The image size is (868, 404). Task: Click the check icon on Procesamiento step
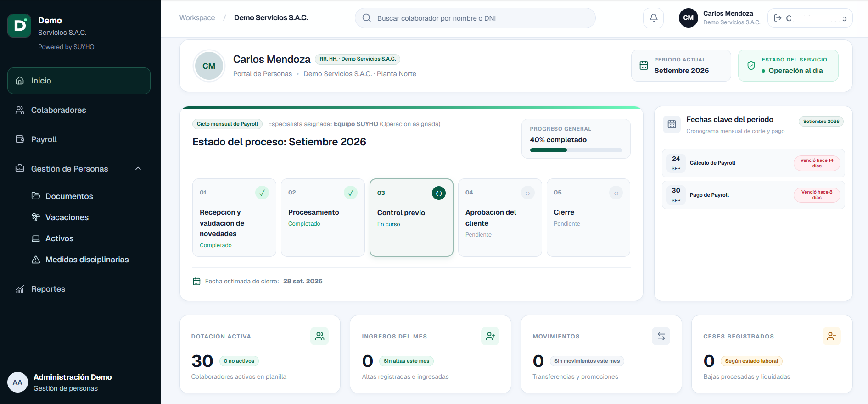click(x=351, y=193)
